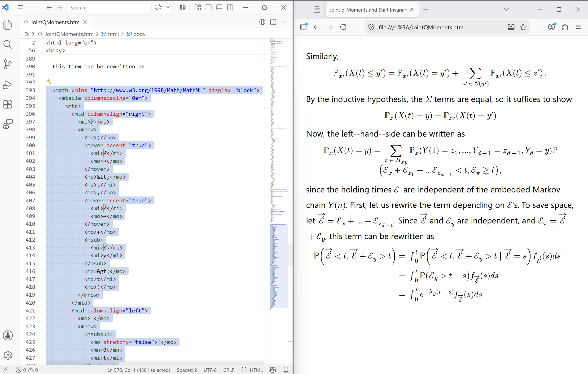Viewport: 588px width, 374px height.
Task: Open the Extensions view
Action: 8,104
